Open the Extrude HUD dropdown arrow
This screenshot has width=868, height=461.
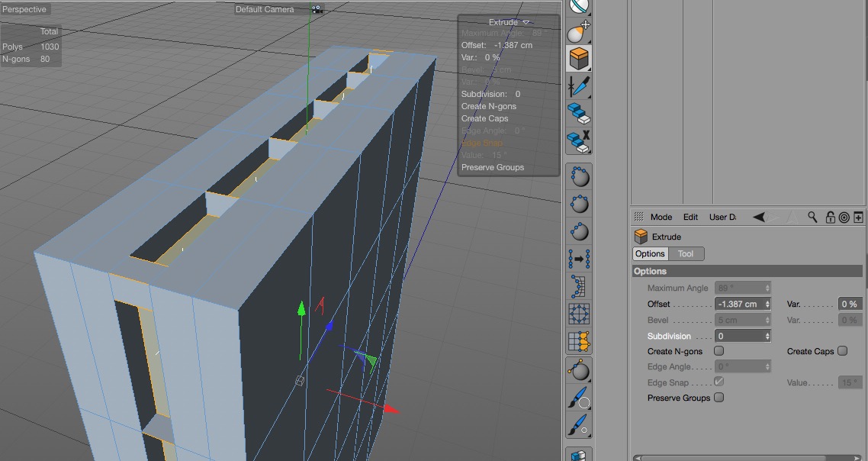point(526,22)
